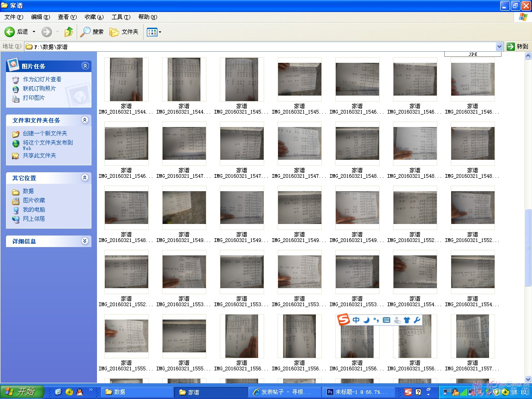This screenshot has width=532, height=399.
Task: Open Sogou soft keyboard icon
Action: 387,320
